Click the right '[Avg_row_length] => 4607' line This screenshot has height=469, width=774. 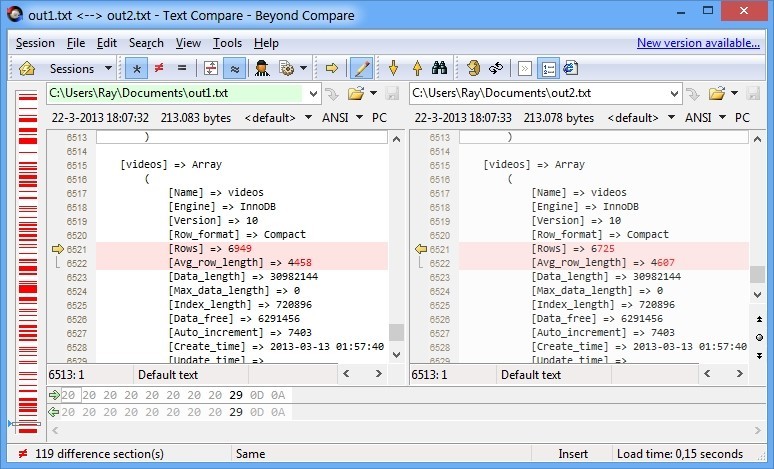[604, 263]
